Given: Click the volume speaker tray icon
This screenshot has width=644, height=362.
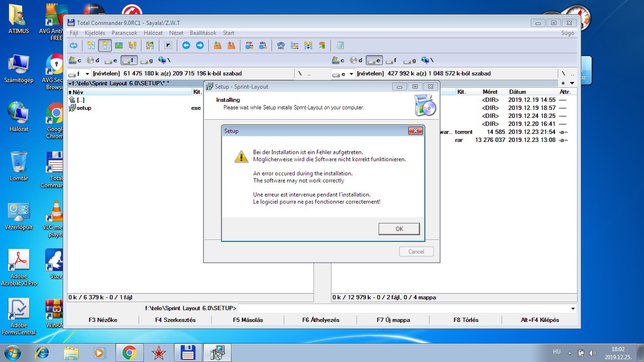Looking at the screenshot, I should click(592, 353).
